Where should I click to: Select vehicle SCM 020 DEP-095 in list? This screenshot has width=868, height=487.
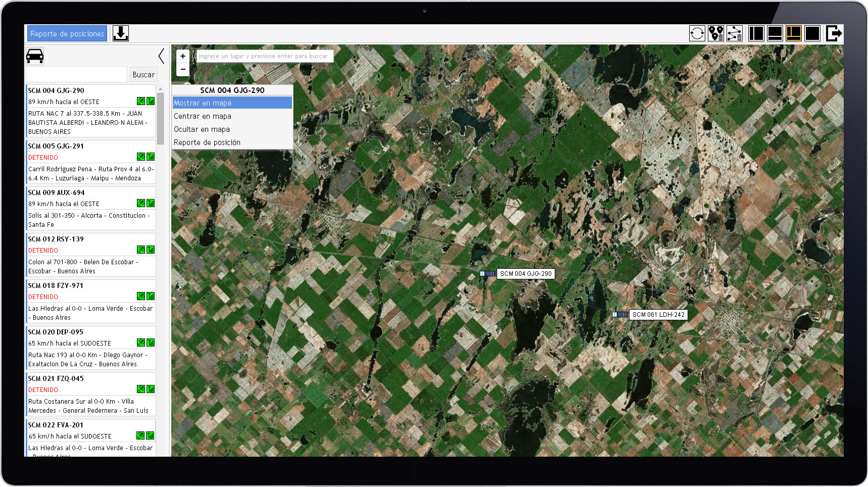[56, 332]
